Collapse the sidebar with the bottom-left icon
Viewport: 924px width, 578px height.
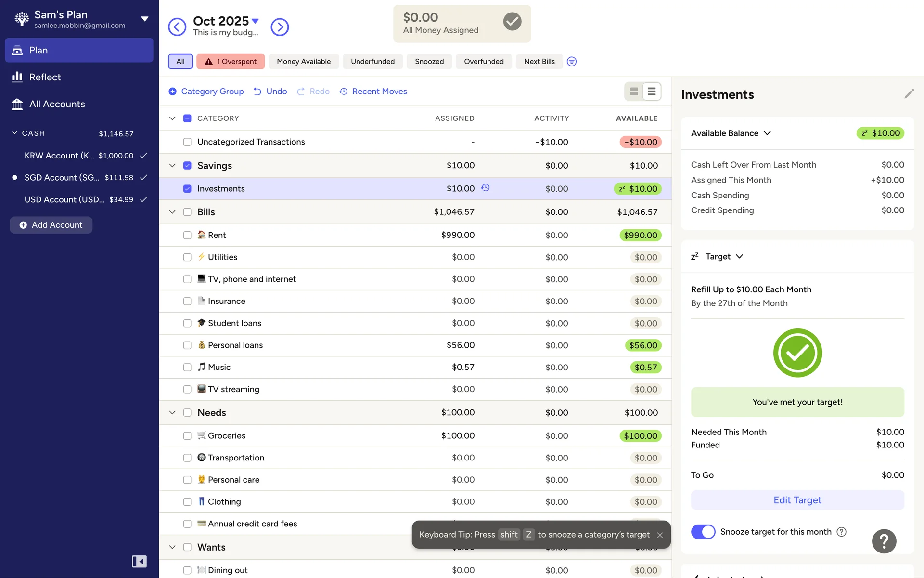coord(139,561)
